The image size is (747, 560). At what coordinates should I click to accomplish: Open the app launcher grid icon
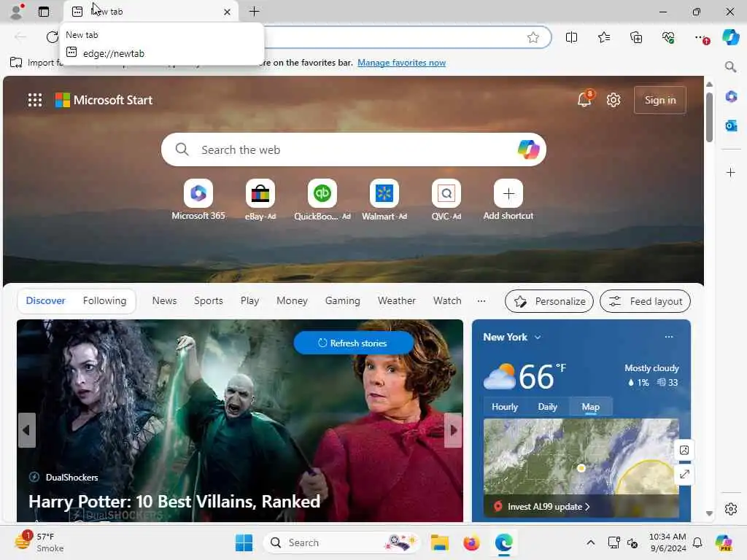click(x=35, y=100)
